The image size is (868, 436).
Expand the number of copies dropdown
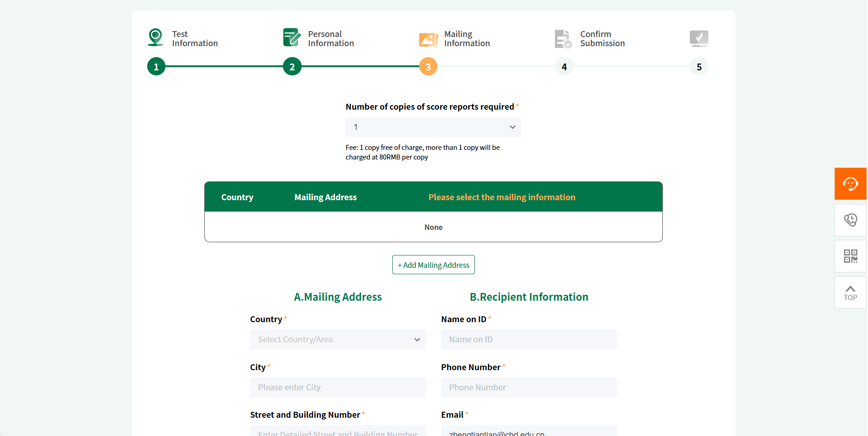pyautogui.click(x=433, y=127)
